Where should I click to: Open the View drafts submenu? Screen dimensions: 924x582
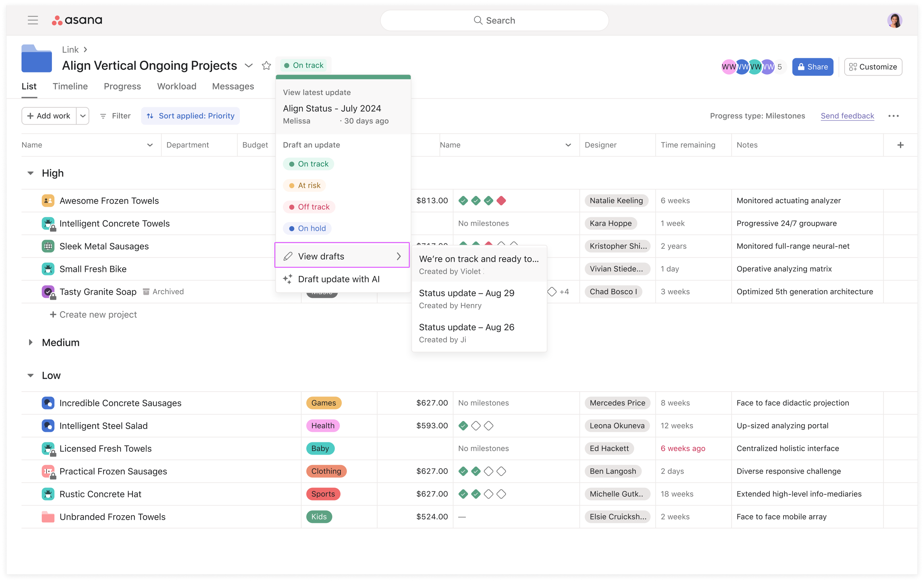(342, 256)
